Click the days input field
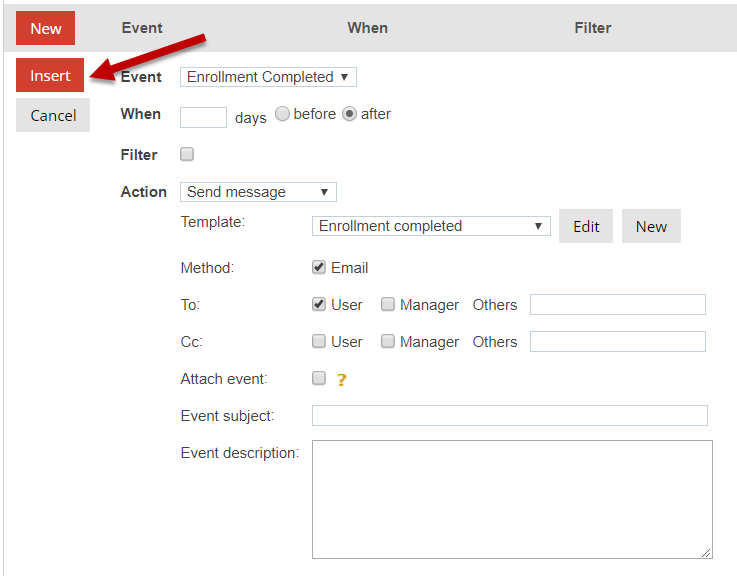 click(203, 117)
